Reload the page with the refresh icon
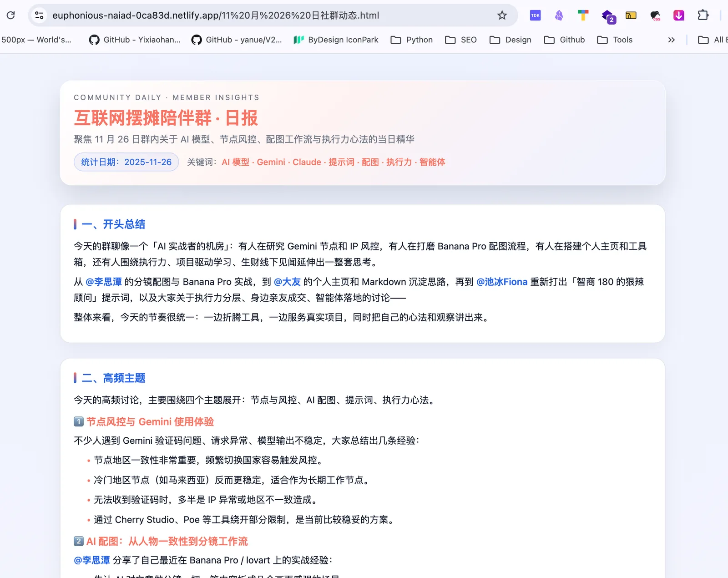Viewport: 728px width, 578px height. pos(11,15)
